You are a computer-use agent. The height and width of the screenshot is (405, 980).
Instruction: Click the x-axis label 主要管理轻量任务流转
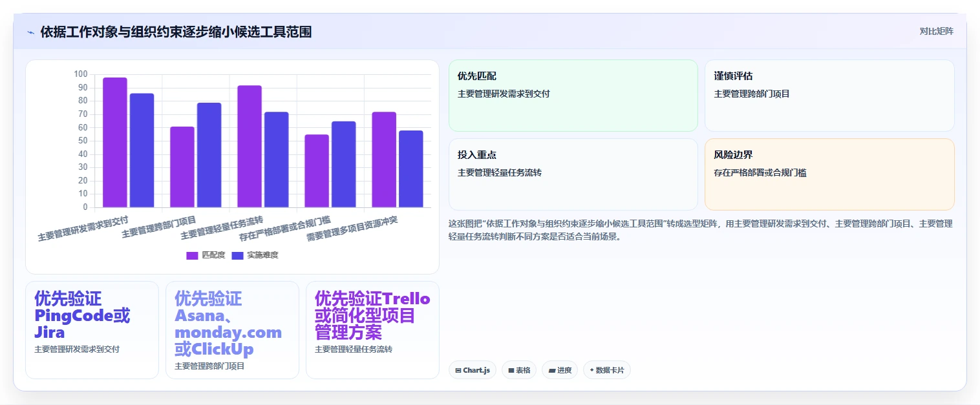click(222, 227)
